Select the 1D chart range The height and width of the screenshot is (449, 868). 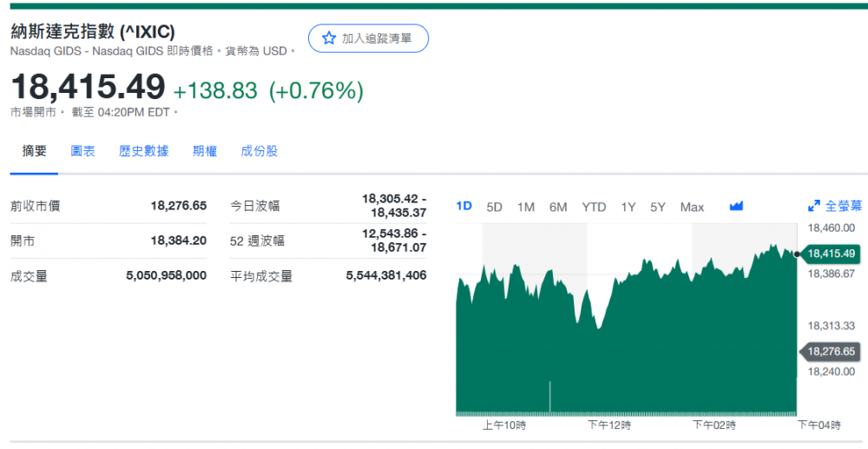pyautogui.click(x=464, y=207)
